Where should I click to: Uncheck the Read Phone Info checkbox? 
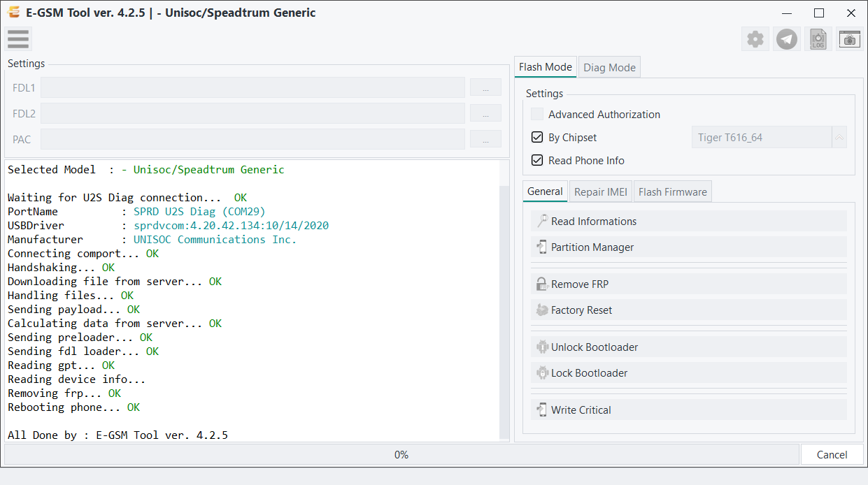click(x=537, y=161)
